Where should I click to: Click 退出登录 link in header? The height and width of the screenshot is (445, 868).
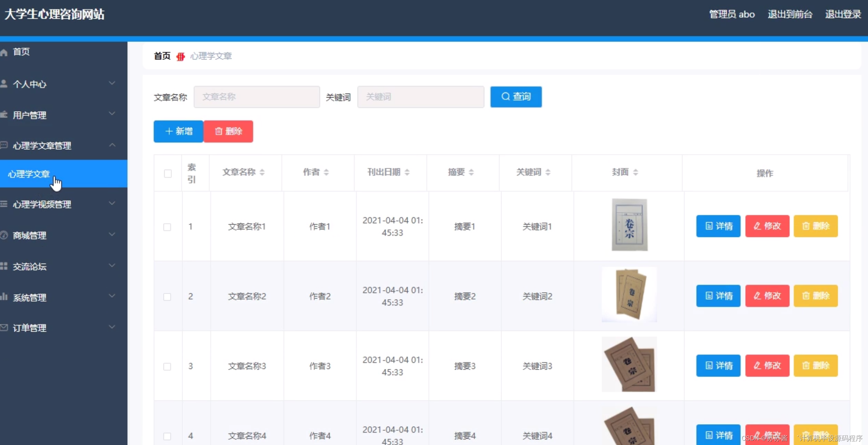pos(843,14)
